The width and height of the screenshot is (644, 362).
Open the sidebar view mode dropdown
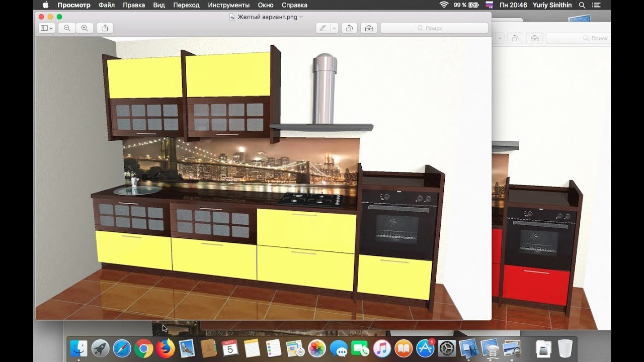click(x=47, y=28)
